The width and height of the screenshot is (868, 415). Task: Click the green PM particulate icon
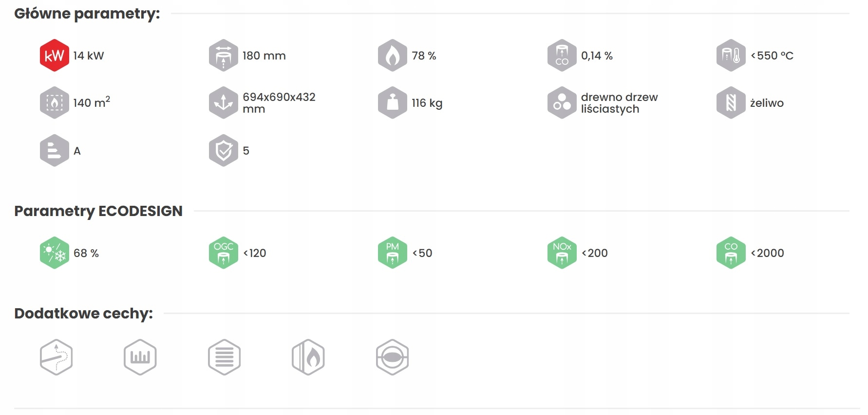click(x=392, y=253)
